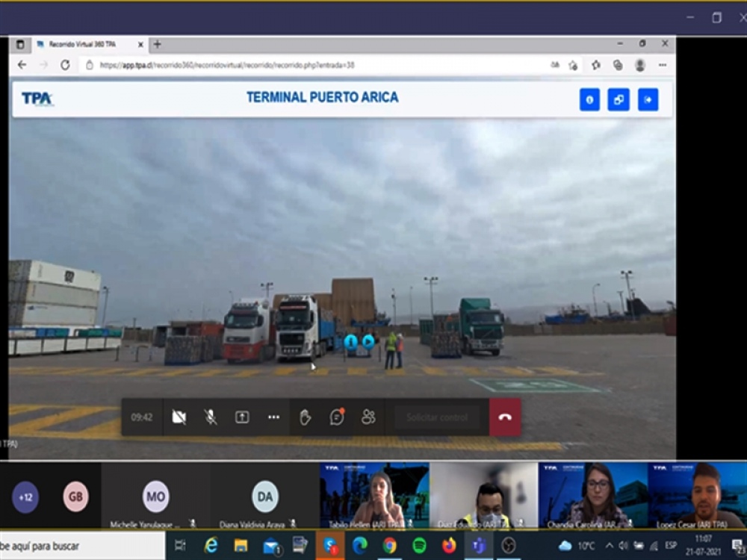Open OBS Studio from the taskbar
This screenshot has width=747, height=560.
508,546
